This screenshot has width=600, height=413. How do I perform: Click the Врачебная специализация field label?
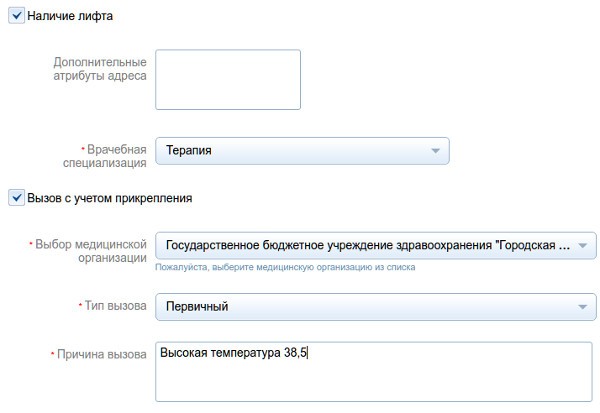105,156
